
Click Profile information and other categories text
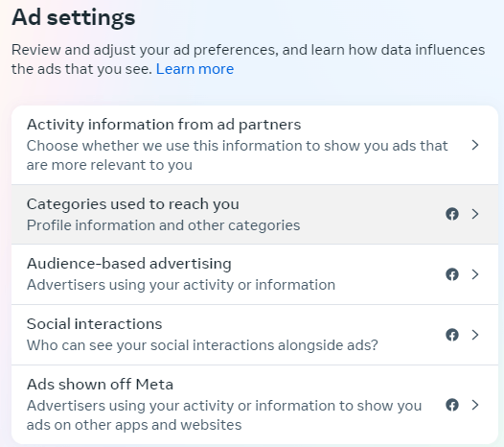pyautogui.click(x=163, y=225)
